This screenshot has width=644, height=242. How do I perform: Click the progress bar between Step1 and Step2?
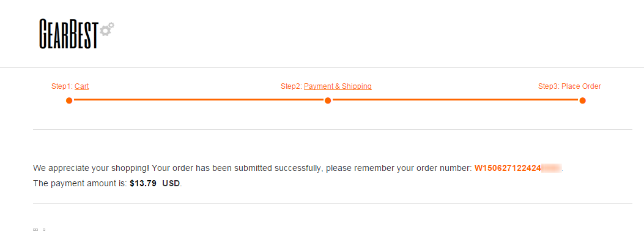point(198,100)
